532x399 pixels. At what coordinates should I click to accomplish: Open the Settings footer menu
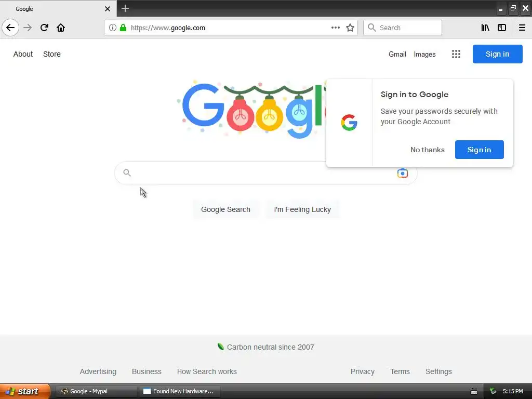[438, 371]
